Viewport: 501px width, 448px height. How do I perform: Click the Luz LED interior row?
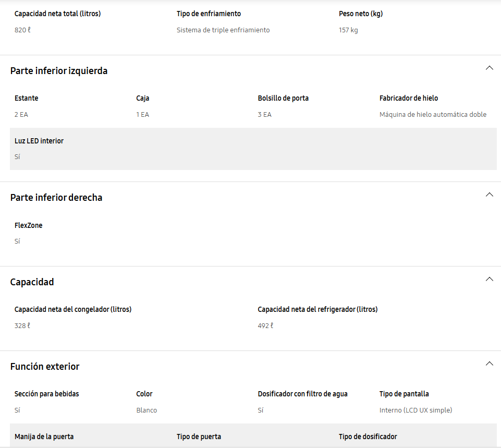pos(253,149)
